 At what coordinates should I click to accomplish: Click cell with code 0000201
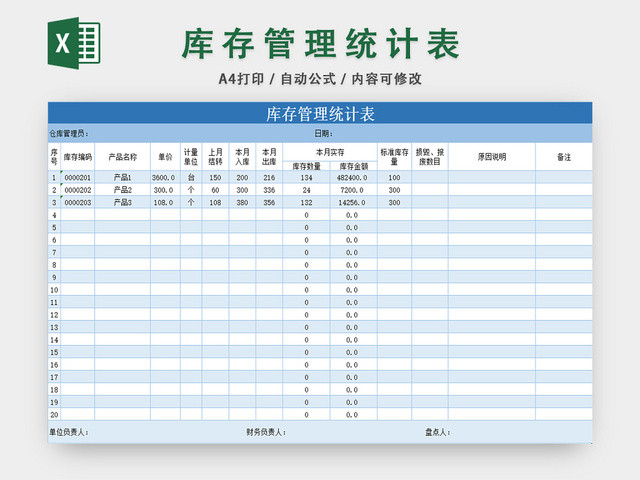click(x=78, y=178)
